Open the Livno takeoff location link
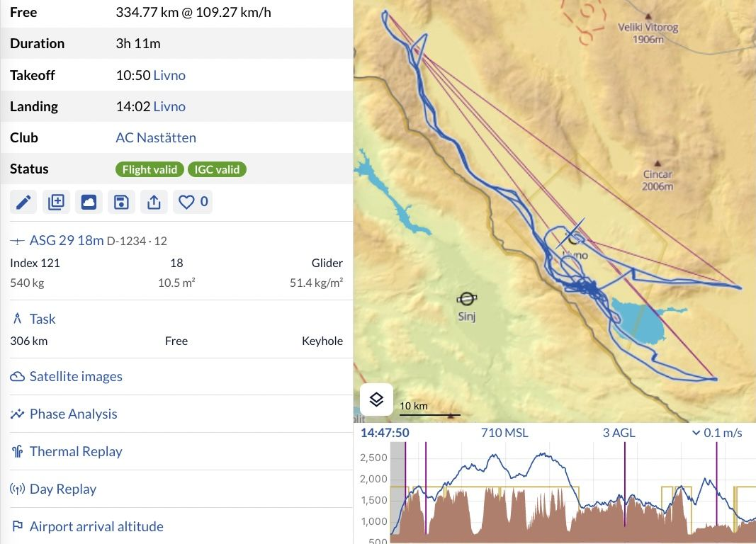Image resolution: width=756 pixels, height=544 pixels. [x=169, y=75]
